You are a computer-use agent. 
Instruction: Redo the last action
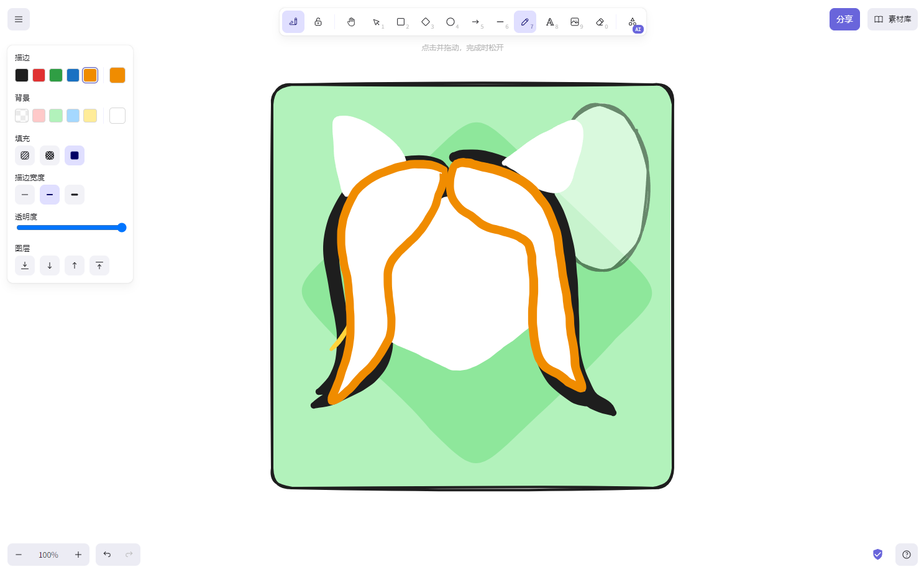click(x=129, y=555)
